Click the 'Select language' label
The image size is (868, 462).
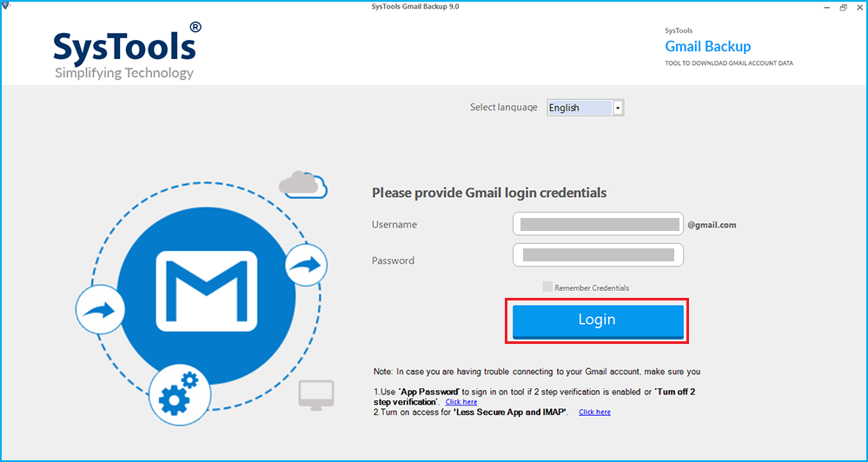click(504, 108)
